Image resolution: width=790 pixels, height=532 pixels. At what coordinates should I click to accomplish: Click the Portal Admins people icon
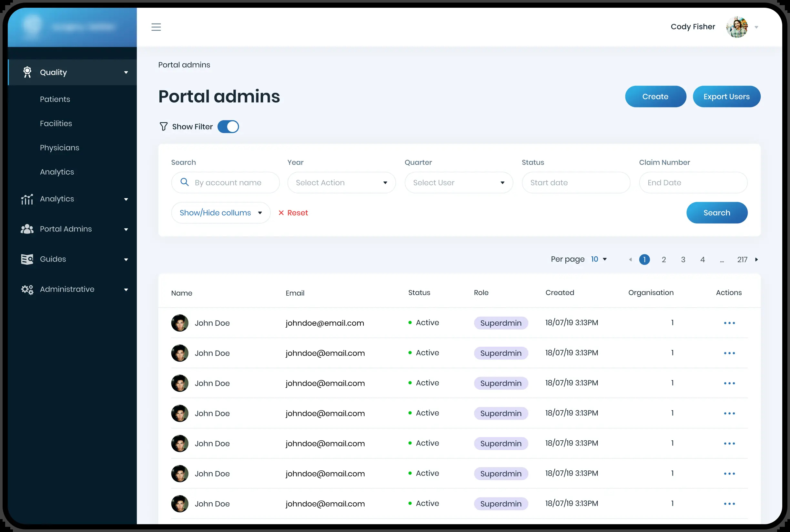27,229
